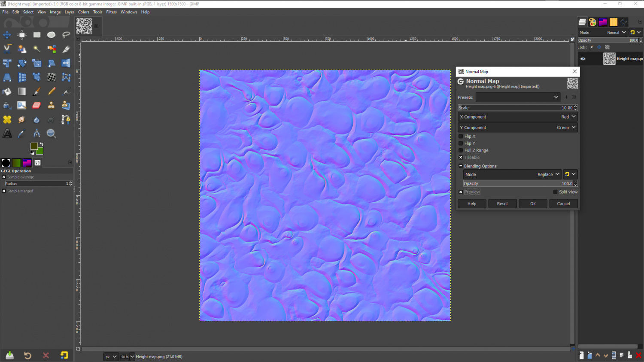Select the Paintbrush tool
This screenshot has width=644, height=362.
pos(37,91)
